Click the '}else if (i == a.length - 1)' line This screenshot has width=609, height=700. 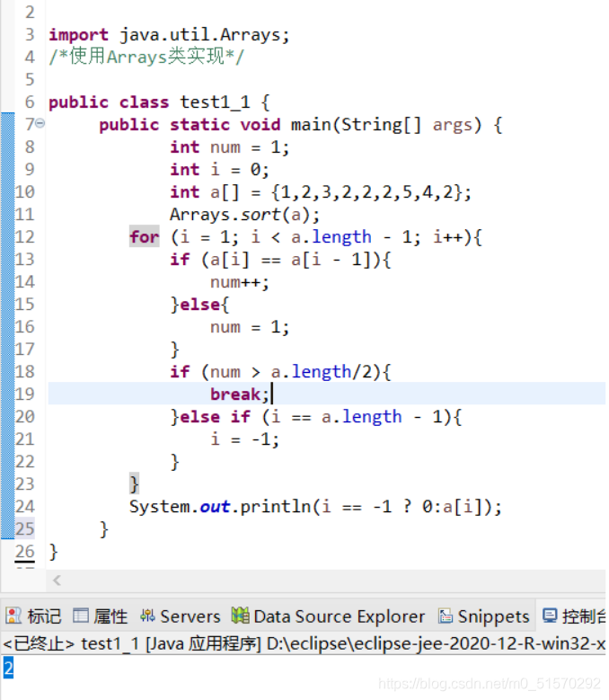(316, 417)
